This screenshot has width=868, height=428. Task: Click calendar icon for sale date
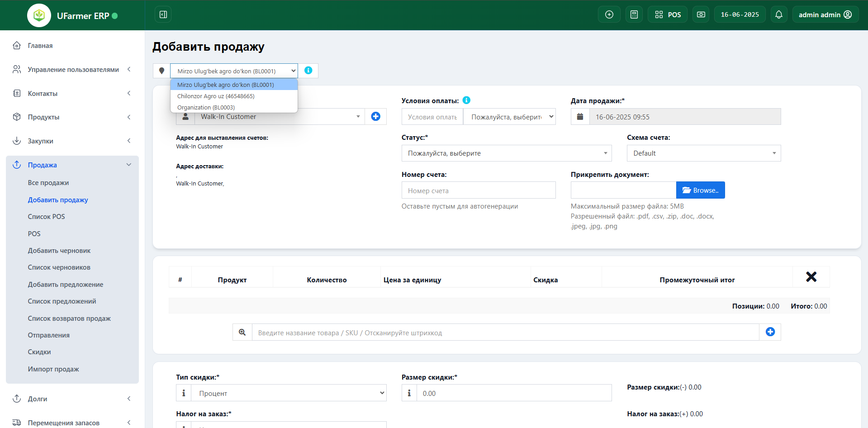coord(580,117)
